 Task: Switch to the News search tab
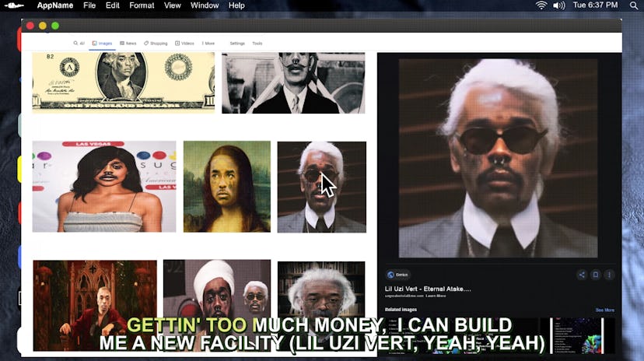[128, 44]
